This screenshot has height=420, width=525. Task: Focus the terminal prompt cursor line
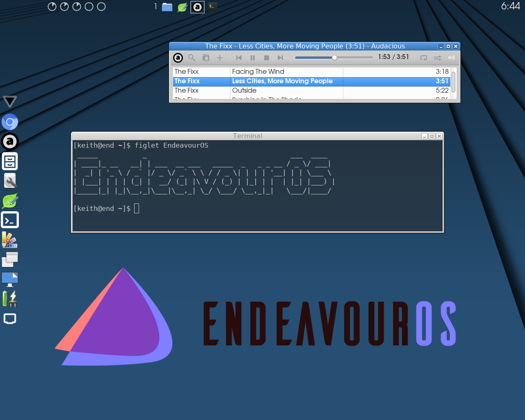tap(137, 209)
